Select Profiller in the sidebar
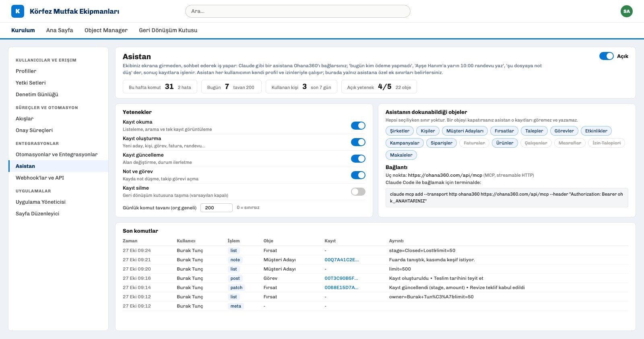The image size is (644, 339). click(x=58, y=71)
